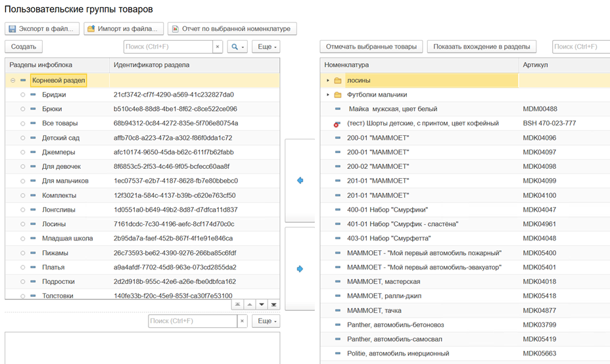Sort by Артикул column header
The width and height of the screenshot is (610, 364).
tap(564, 65)
